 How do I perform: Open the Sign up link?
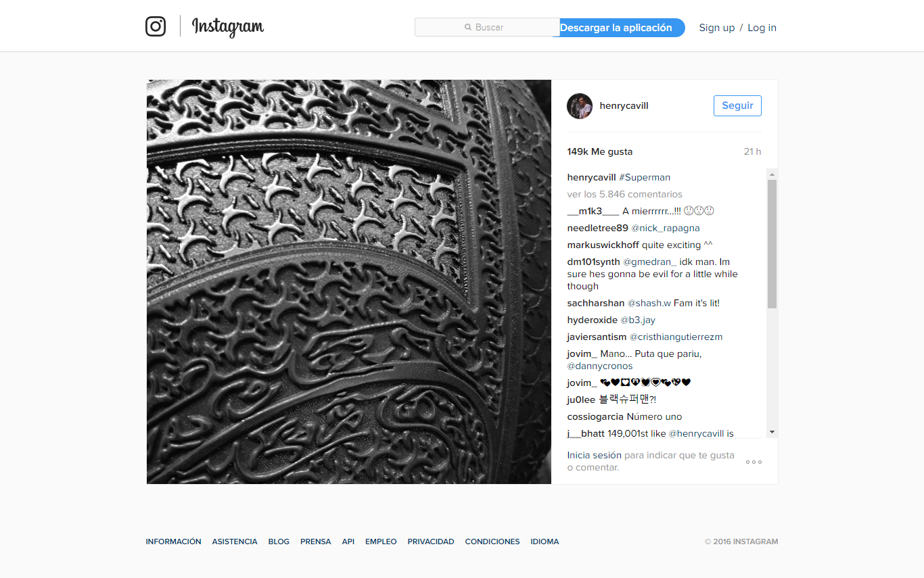pyautogui.click(x=717, y=28)
